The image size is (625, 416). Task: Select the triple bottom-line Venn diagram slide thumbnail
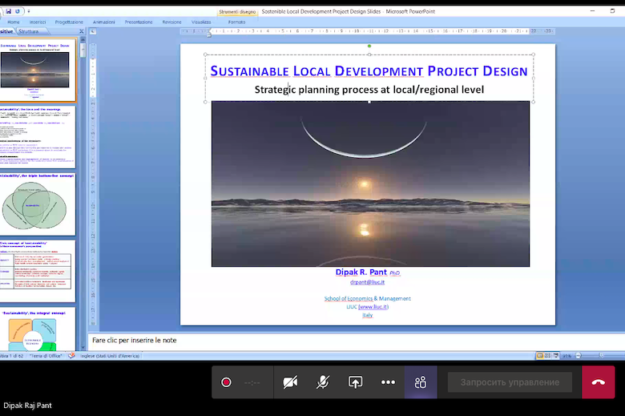click(x=37, y=204)
